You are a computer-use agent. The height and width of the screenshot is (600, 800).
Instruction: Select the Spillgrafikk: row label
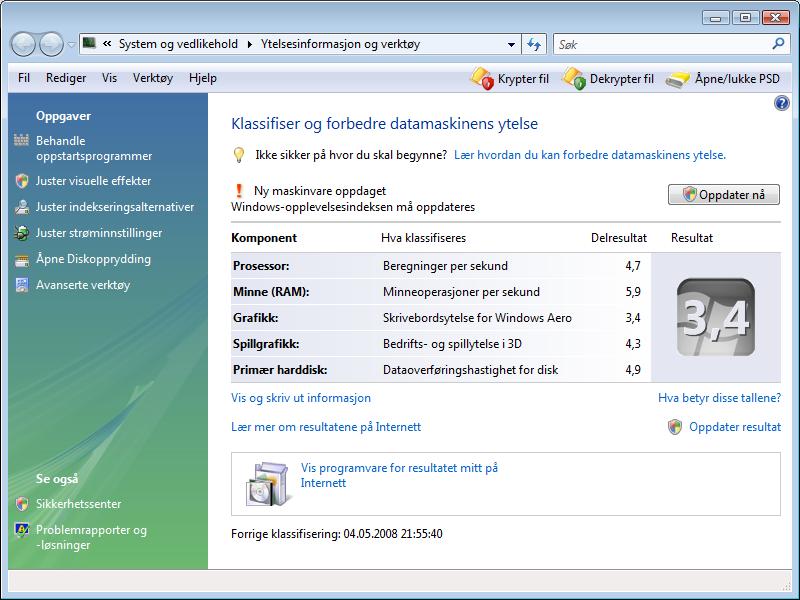(x=266, y=344)
